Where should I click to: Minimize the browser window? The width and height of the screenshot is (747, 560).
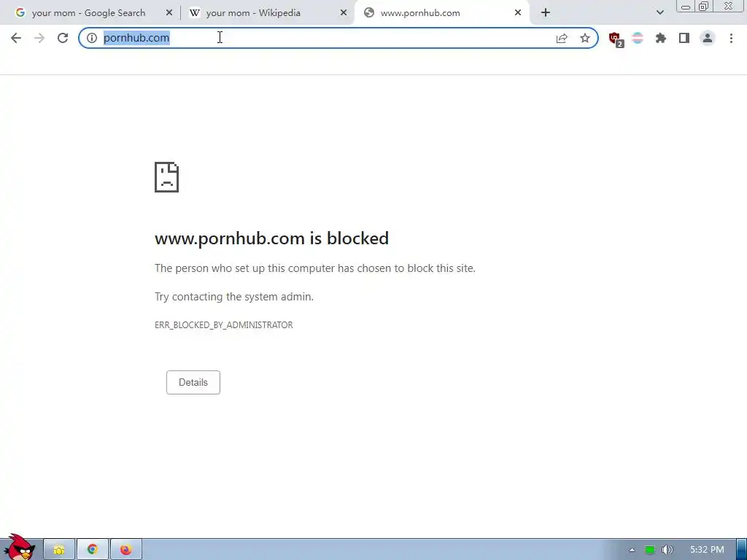tap(686, 6)
